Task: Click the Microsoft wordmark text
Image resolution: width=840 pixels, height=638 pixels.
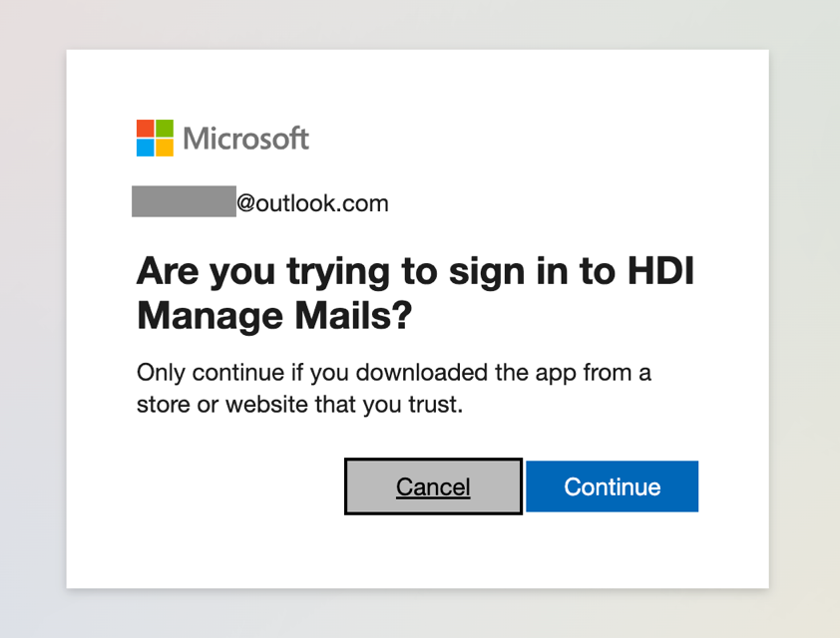Action: (245, 139)
